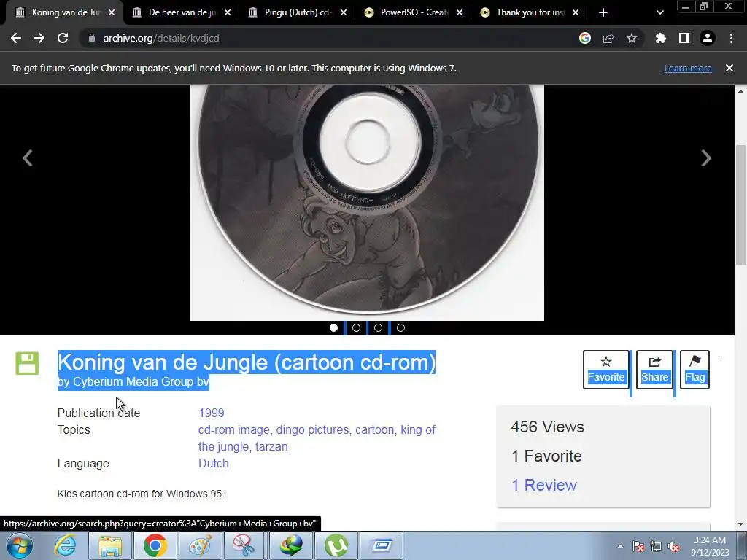Show previous image in carousel
Image resolution: width=747 pixels, height=560 pixels.
pos(28,158)
